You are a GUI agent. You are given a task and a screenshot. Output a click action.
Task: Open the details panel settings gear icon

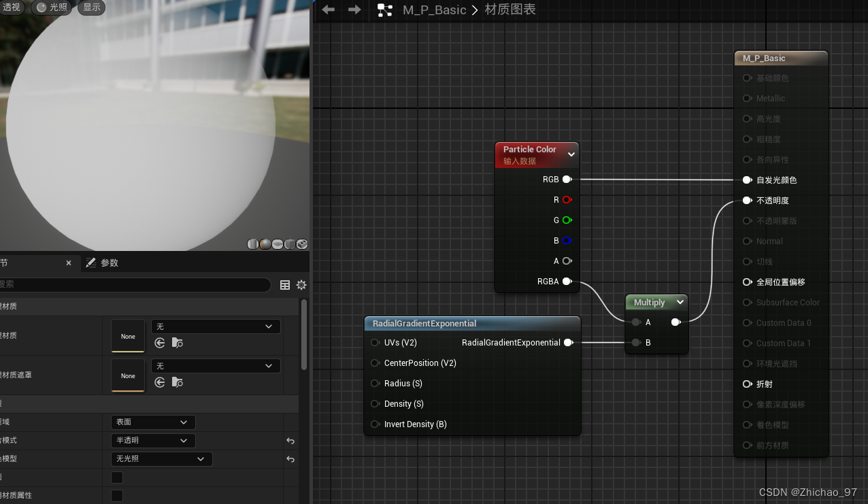[301, 285]
